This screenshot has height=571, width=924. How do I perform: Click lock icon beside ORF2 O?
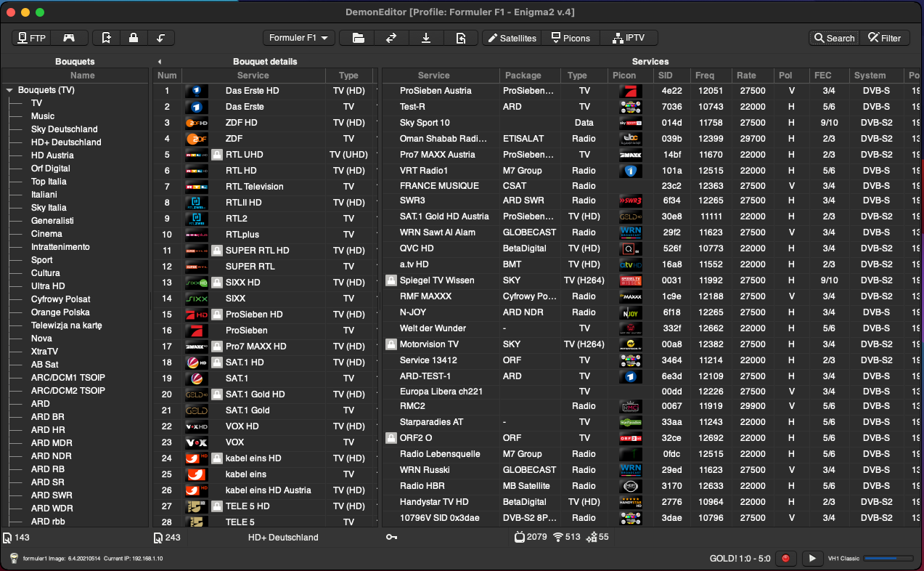point(391,438)
